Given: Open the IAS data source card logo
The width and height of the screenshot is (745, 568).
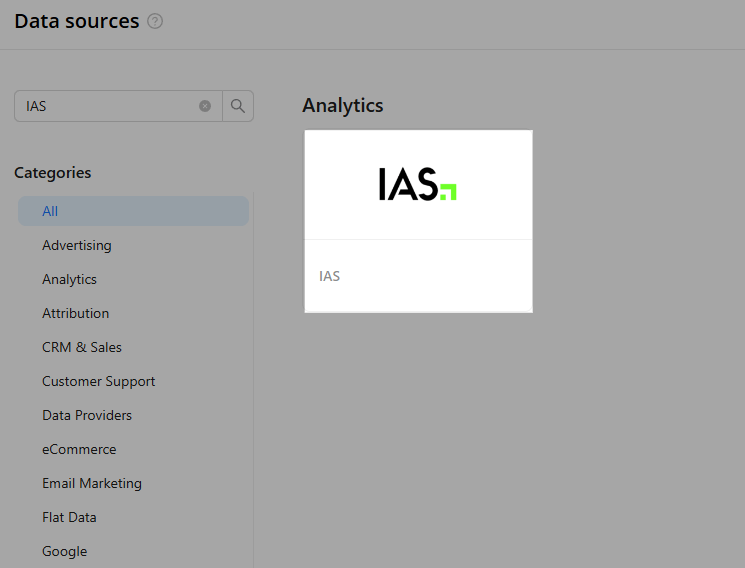Looking at the screenshot, I should point(418,184).
